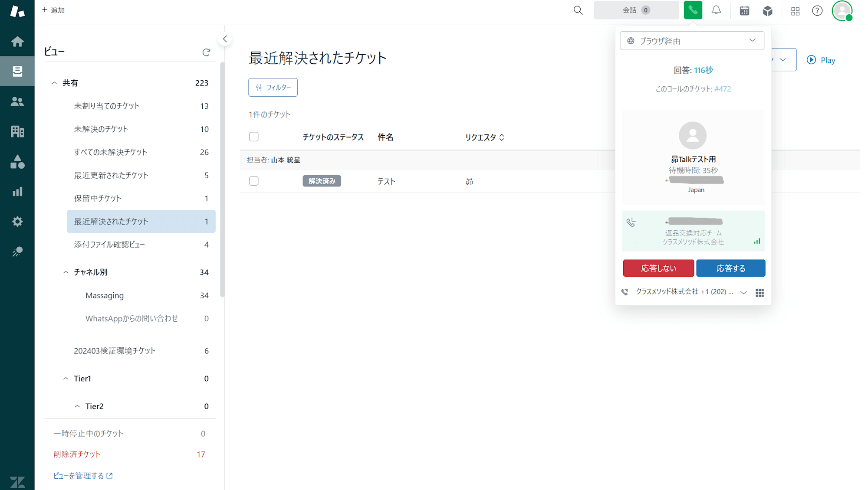
Task: Decline the call with 応答しない
Action: tap(658, 268)
